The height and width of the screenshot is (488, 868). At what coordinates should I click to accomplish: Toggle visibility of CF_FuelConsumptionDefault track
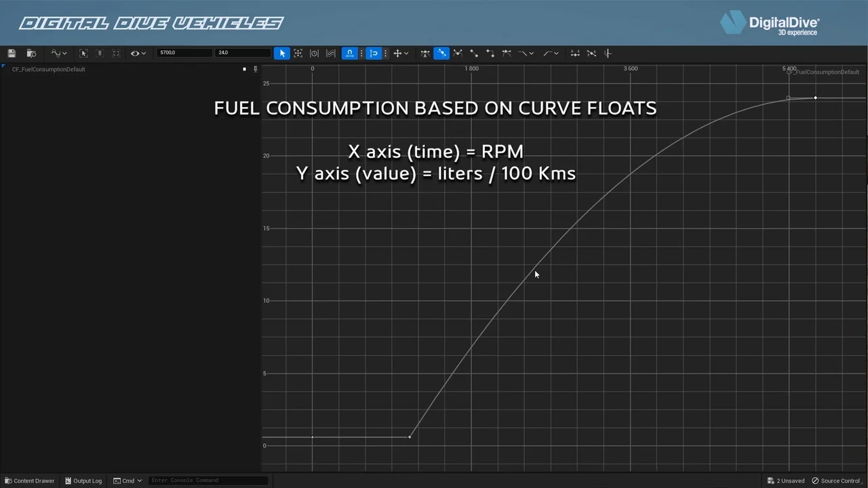[x=244, y=68]
